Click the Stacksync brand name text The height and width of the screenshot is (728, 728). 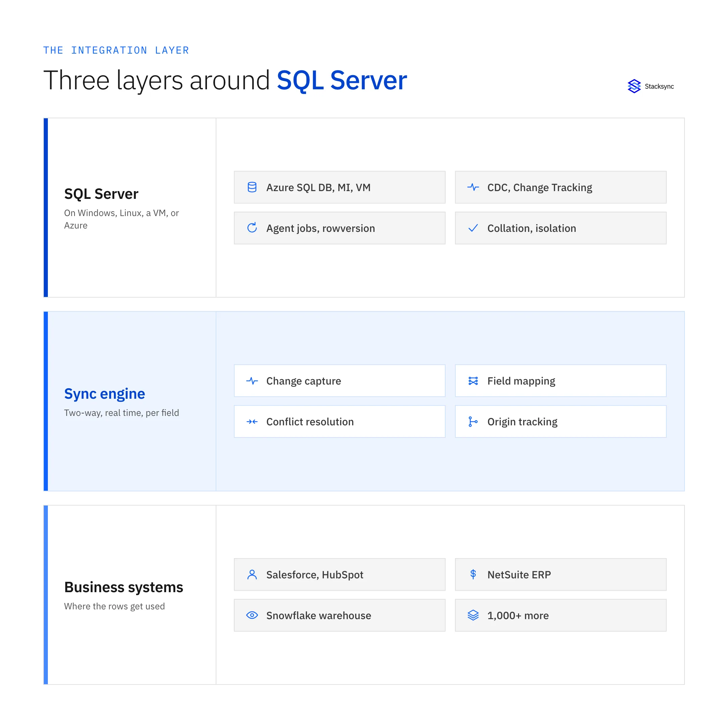pyautogui.click(x=659, y=86)
